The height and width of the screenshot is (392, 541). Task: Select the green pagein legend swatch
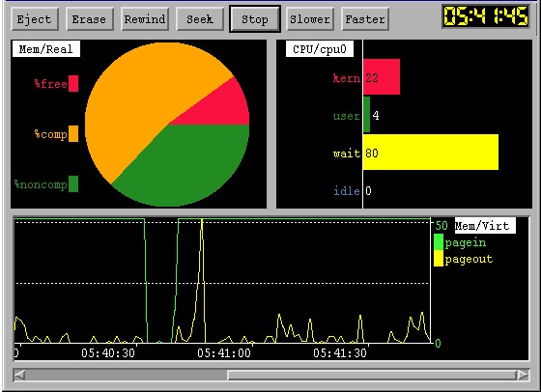click(439, 242)
